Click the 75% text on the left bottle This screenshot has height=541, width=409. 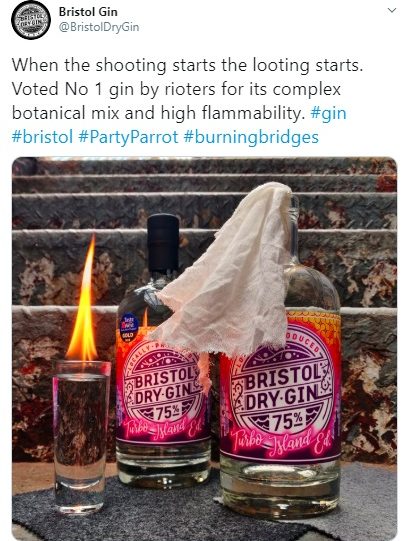point(167,413)
